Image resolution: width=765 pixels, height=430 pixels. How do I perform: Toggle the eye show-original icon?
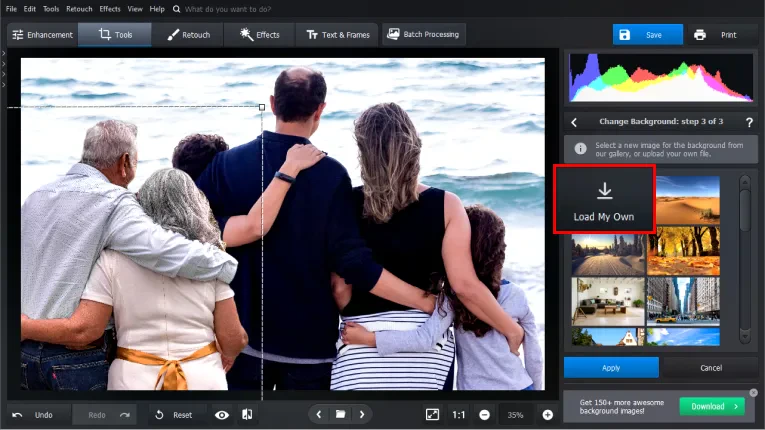pyautogui.click(x=221, y=415)
